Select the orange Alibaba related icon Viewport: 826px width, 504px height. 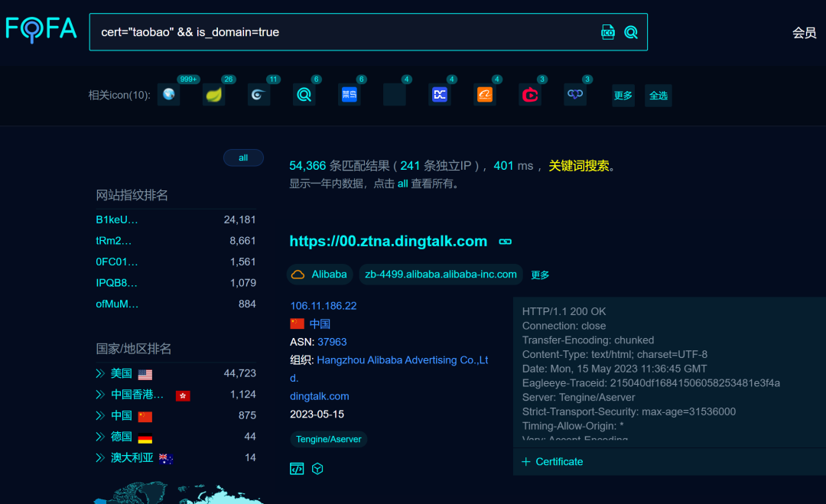(485, 95)
